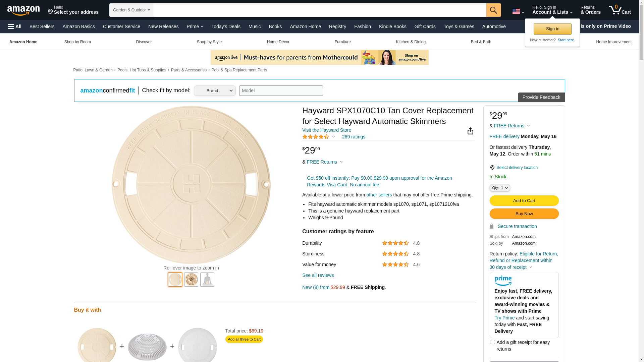Expand the Brand dropdown in confirmed fit
The width and height of the screenshot is (644, 362).
tap(215, 91)
